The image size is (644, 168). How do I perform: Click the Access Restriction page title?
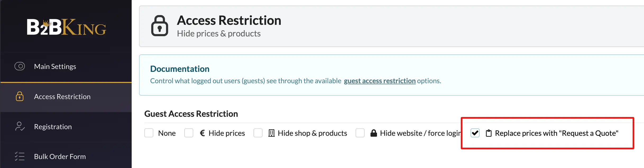pyautogui.click(x=229, y=20)
